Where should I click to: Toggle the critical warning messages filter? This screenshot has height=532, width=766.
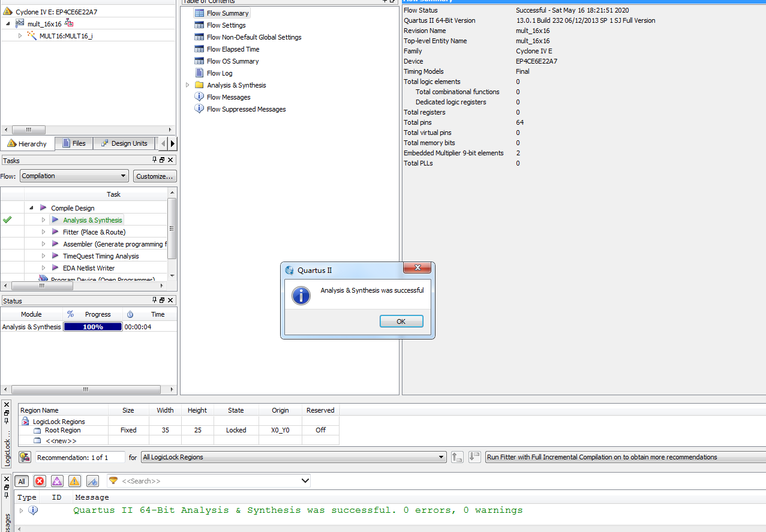[x=57, y=481]
